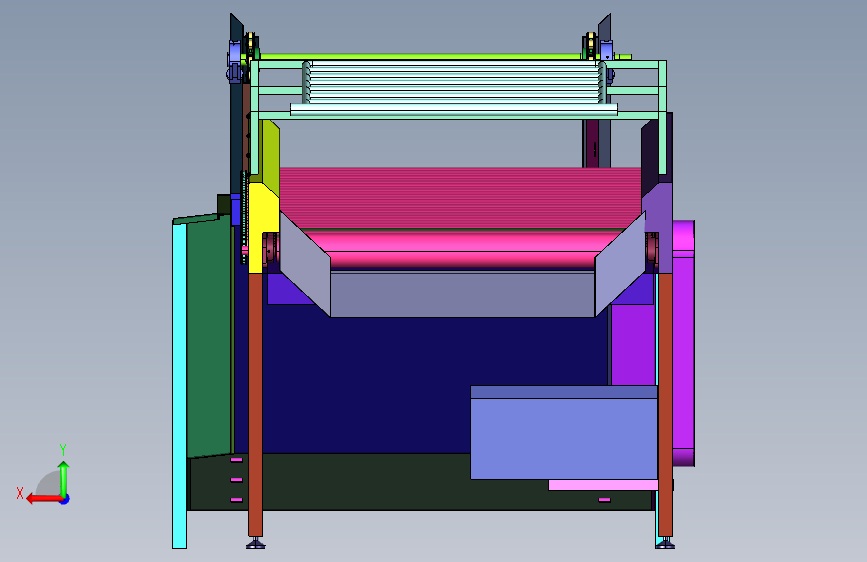The image size is (867, 562).
Task: Select the small blue block on left column
Action: pyautogui.click(x=236, y=209)
